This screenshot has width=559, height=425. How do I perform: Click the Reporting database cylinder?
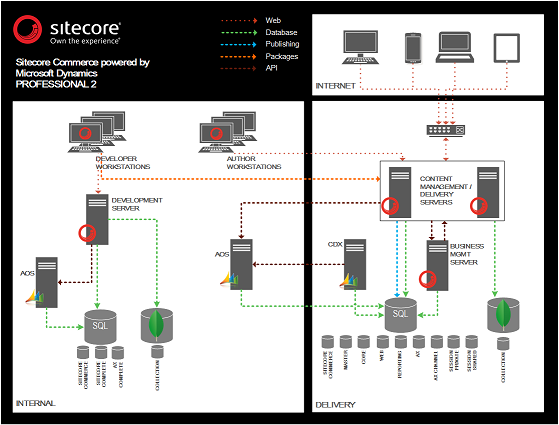point(401,342)
